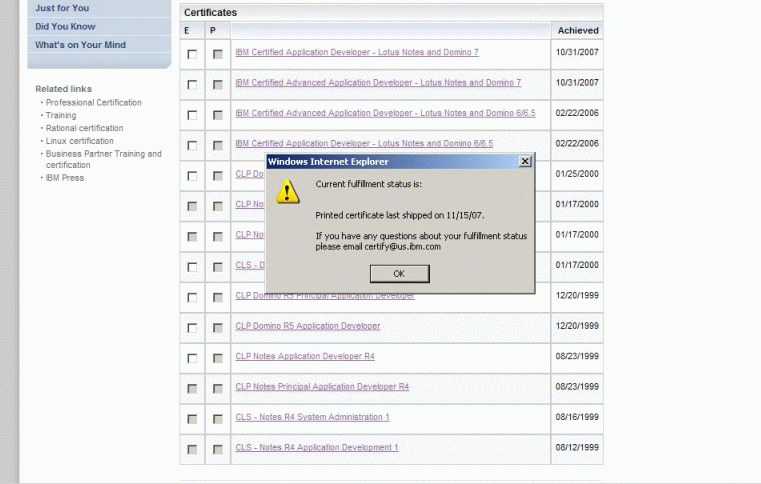Open IBM Certified Application Developer Domino 7 link
761x484 pixels.
tap(357, 52)
